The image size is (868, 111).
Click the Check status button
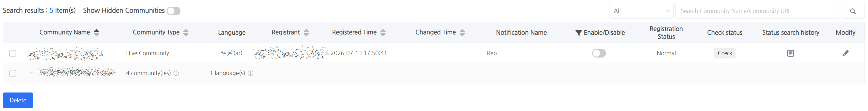tap(724, 53)
